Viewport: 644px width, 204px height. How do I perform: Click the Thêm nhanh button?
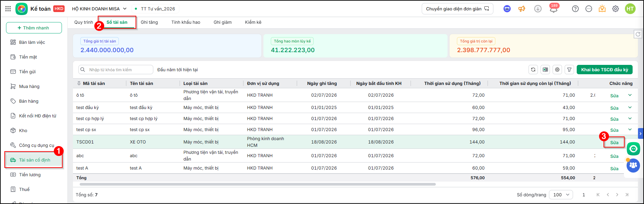34,28
